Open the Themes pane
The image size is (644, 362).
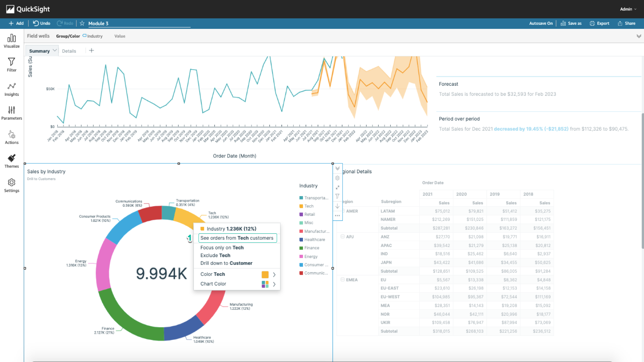click(x=12, y=161)
